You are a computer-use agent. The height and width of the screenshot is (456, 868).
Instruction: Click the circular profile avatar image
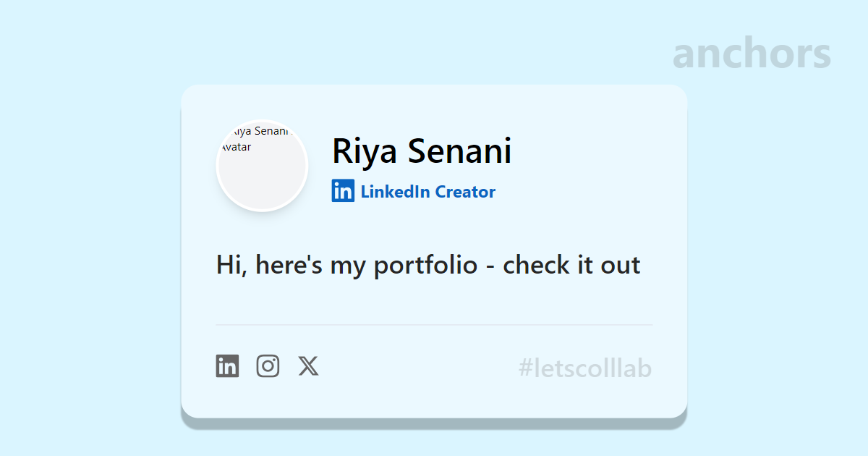click(263, 166)
